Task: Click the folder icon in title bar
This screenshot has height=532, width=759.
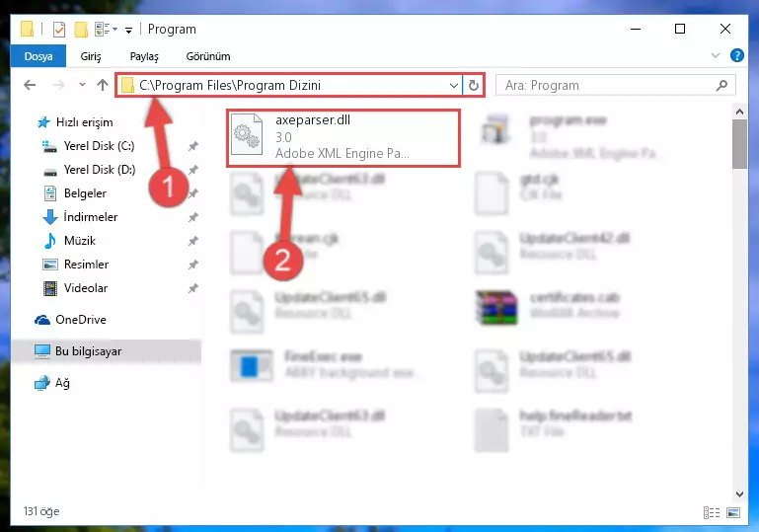Action: (x=28, y=30)
